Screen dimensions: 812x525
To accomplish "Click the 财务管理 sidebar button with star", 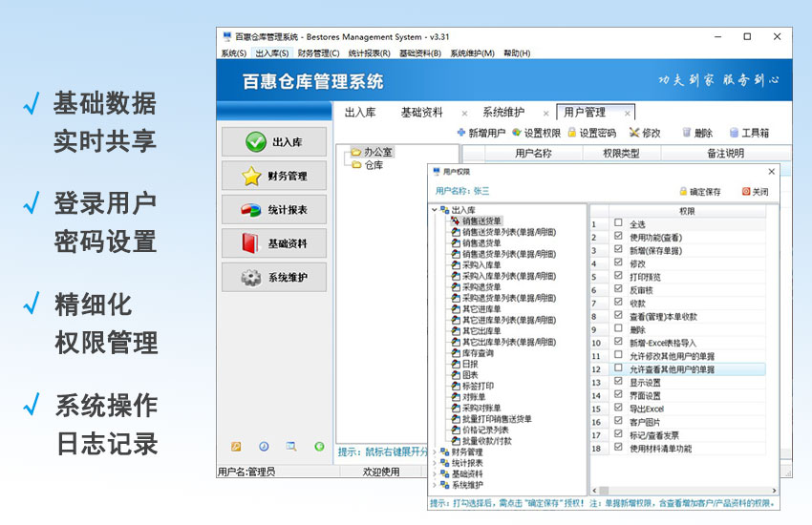I will pos(274,176).
